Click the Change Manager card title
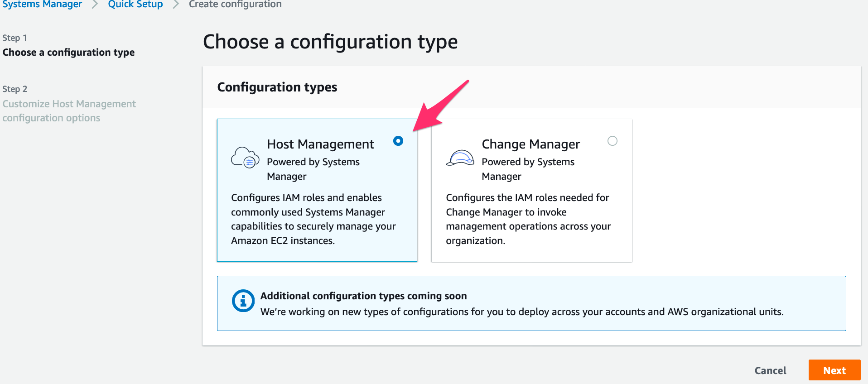Viewport: 868px width, 384px height. [530, 144]
